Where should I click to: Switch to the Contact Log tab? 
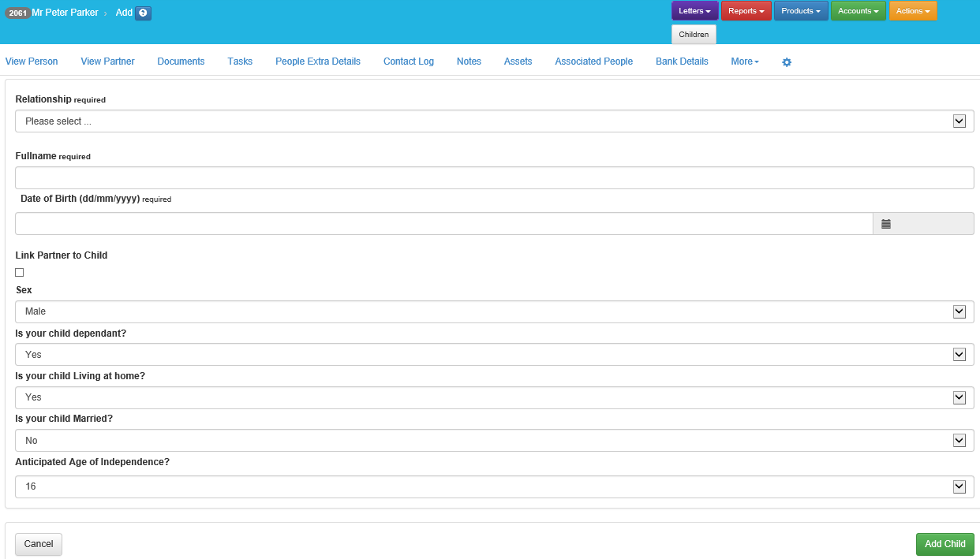[408, 61]
